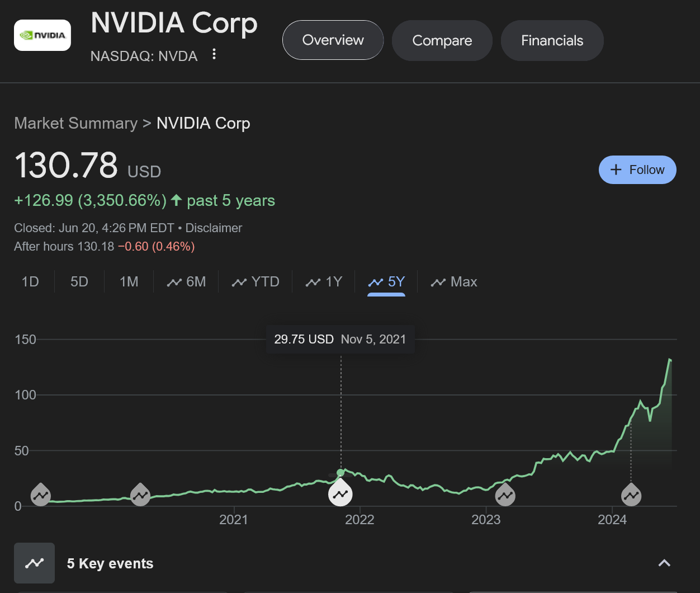Click the Key events chart icon
This screenshot has width=700, height=593.
(x=34, y=563)
